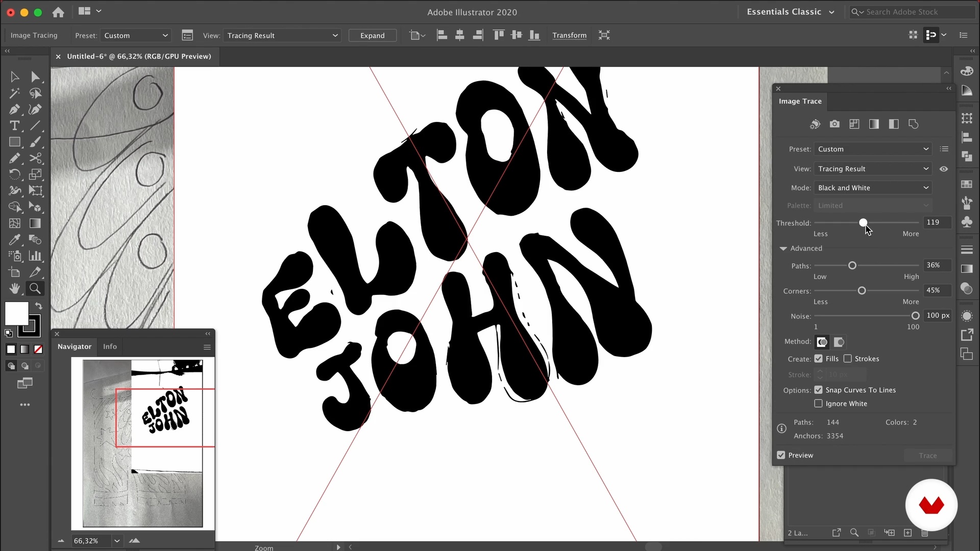Screen dimensions: 980x551
Task: Click the Swap Fill and Stroke arrow
Action: click(39, 306)
